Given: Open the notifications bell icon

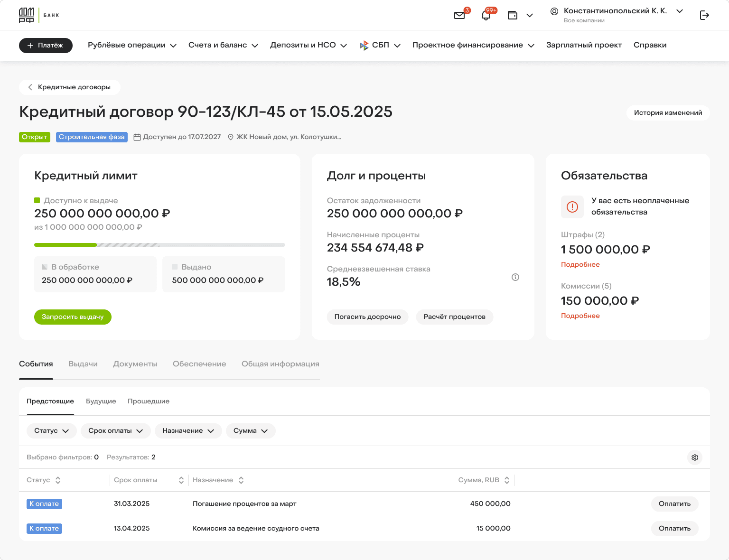Looking at the screenshot, I should pyautogui.click(x=486, y=15).
